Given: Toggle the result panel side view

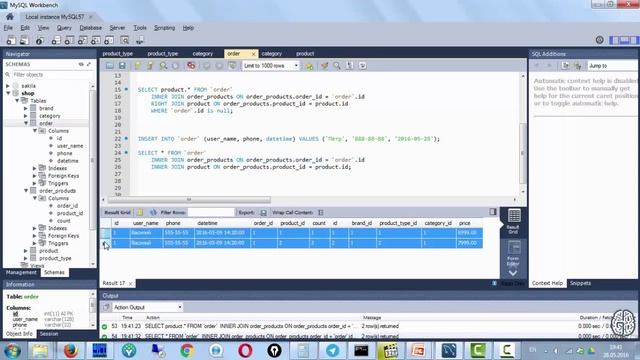Looking at the screenshot, I should coord(493,212).
